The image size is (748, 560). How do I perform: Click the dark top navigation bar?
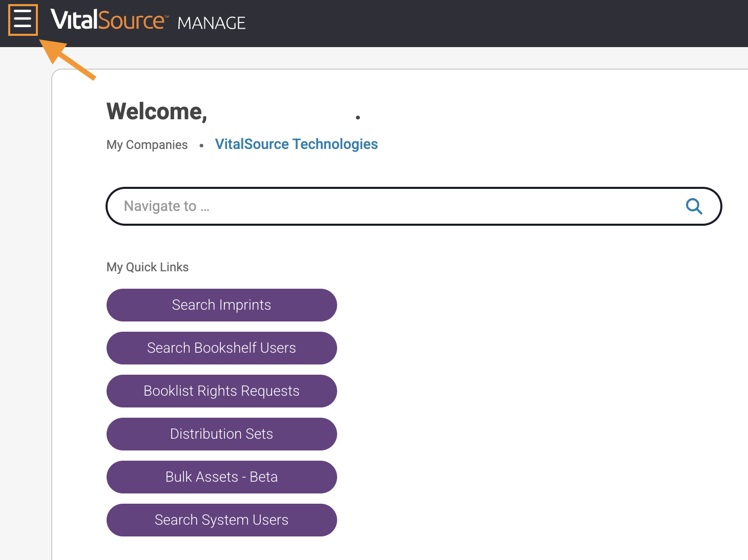pyautogui.click(x=461, y=23)
